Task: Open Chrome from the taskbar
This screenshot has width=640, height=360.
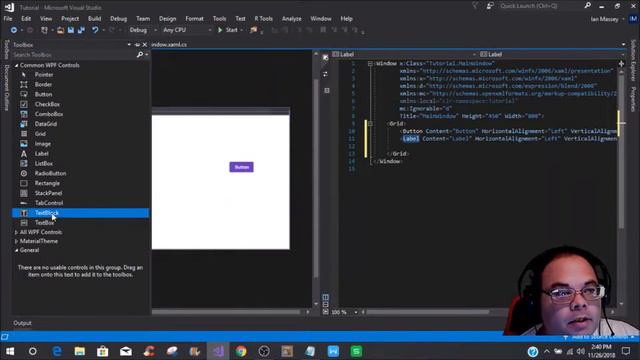Action: 241,351
